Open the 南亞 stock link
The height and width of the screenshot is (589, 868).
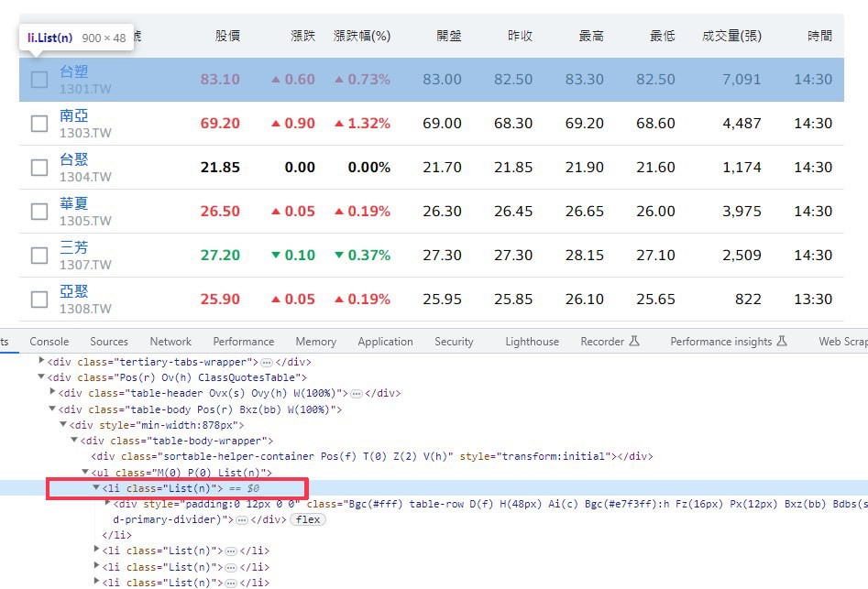pos(74,115)
